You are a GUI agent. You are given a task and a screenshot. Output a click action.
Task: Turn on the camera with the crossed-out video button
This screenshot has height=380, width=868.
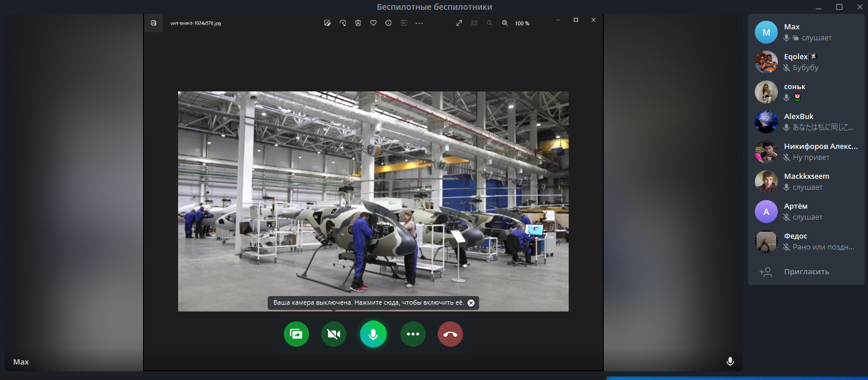coord(334,334)
